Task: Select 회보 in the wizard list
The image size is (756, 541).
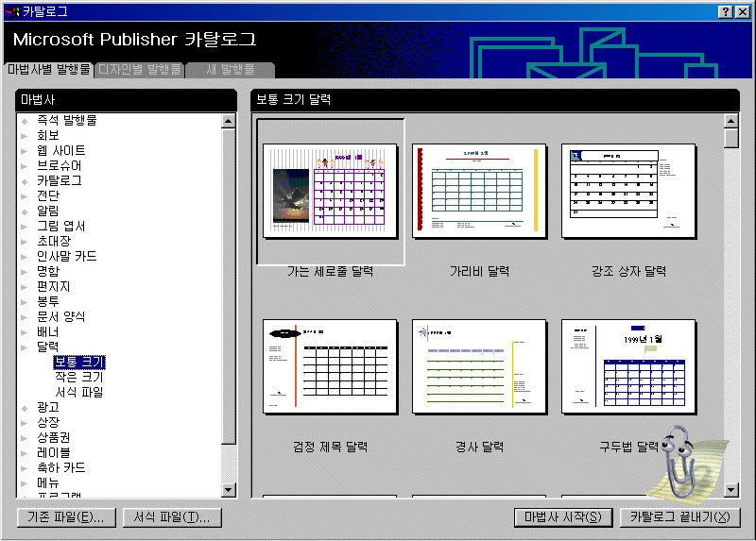Action: (x=48, y=135)
